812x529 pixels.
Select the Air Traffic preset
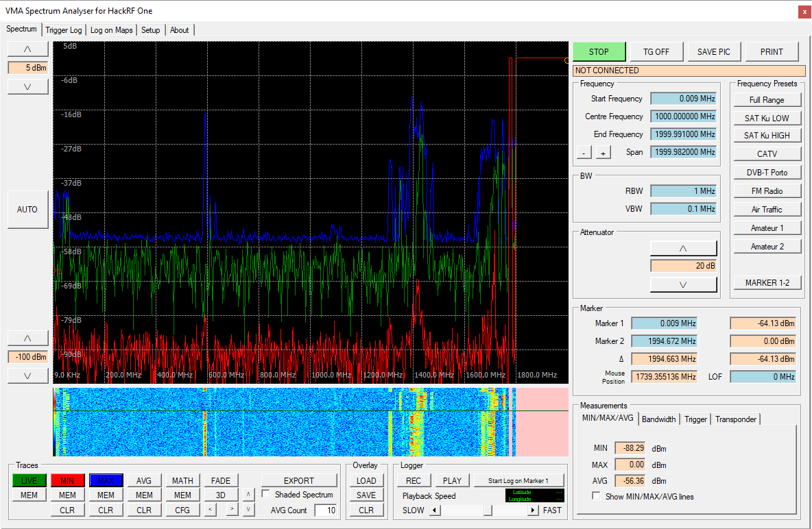pyautogui.click(x=767, y=208)
